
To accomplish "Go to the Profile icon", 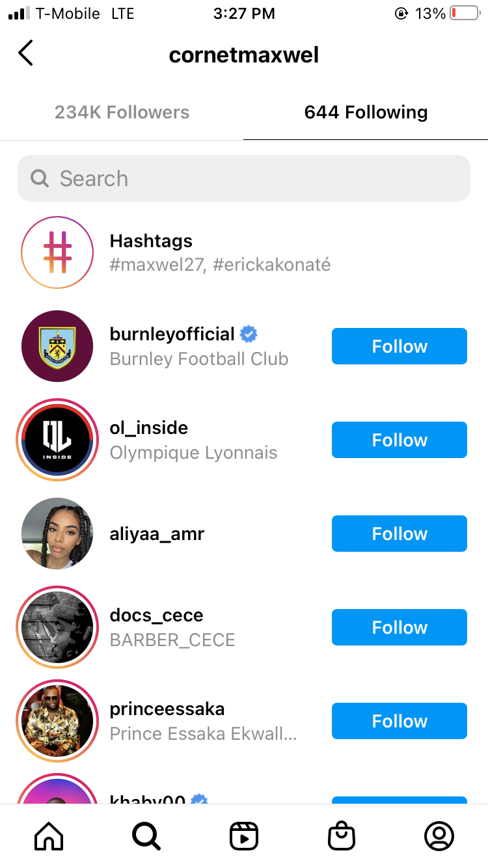I will [439, 835].
